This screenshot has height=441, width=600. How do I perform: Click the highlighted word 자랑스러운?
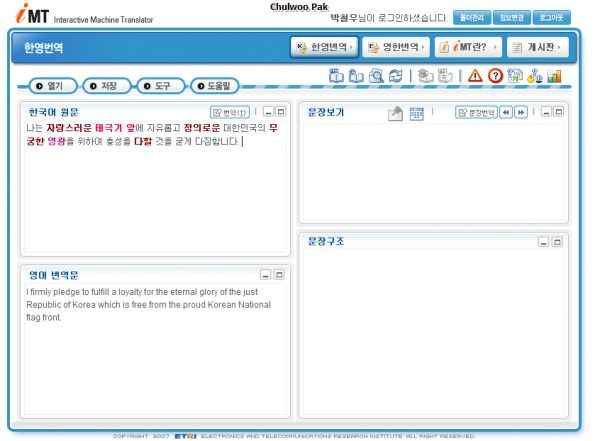[x=69, y=128]
